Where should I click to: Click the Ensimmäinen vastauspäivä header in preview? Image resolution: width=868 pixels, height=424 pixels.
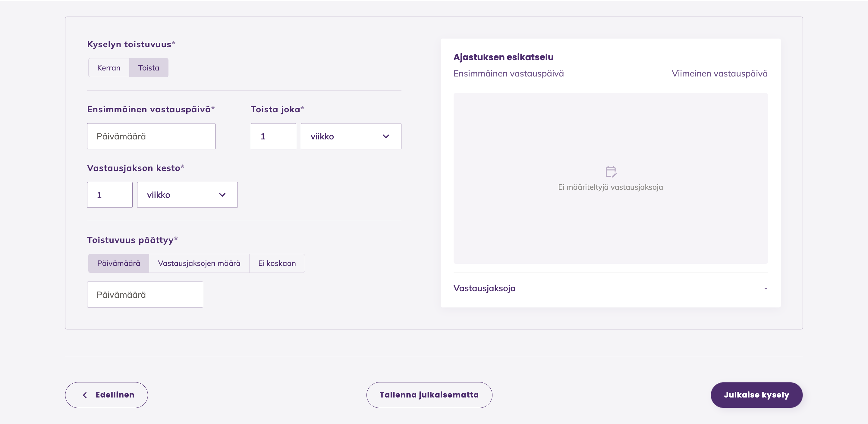pos(508,74)
